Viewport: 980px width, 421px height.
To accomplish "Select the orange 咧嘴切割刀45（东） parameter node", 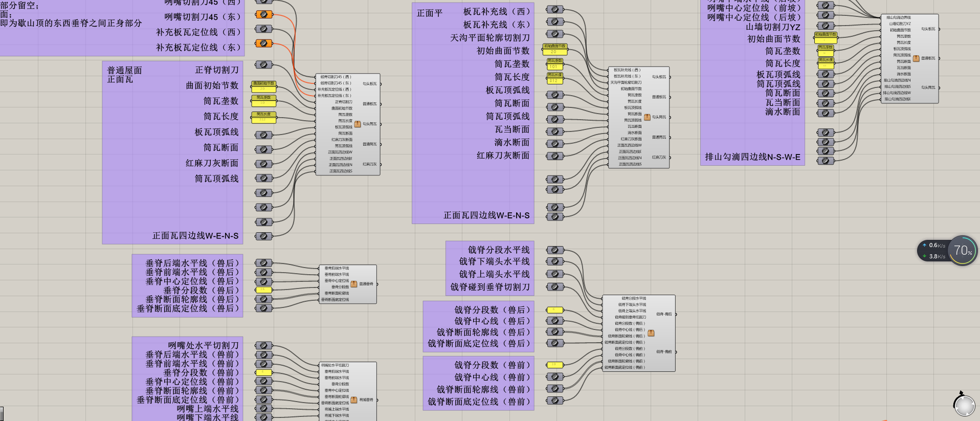I will (263, 14).
